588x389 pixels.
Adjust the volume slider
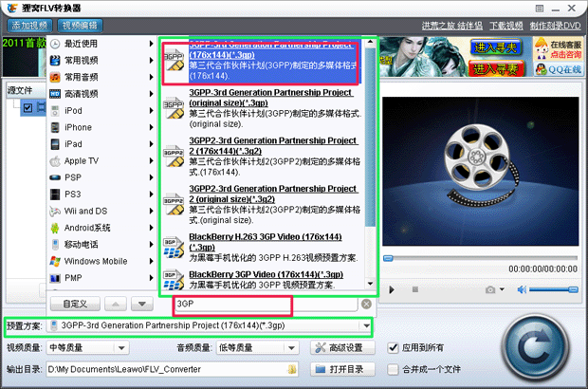point(554,289)
